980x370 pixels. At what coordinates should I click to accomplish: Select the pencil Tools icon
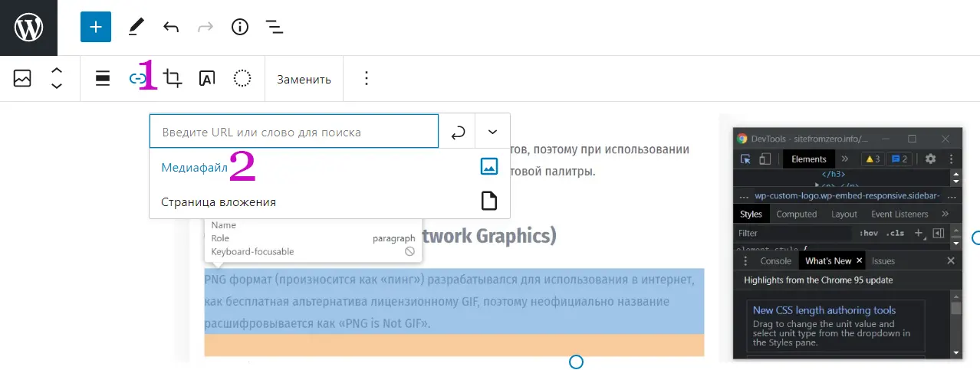click(x=136, y=28)
